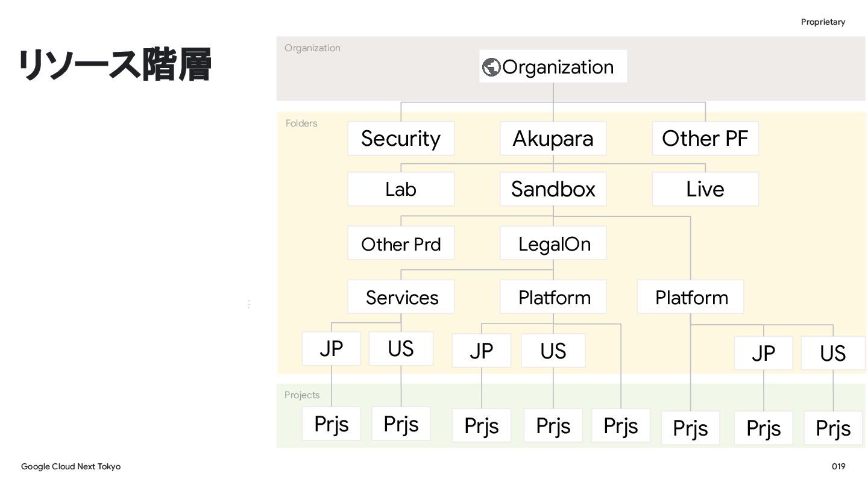Screen dimensions: 868x488
Task: Select Prjs directly below the Sandbox-level Platform
Action: pyautogui.click(x=691, y=428)
